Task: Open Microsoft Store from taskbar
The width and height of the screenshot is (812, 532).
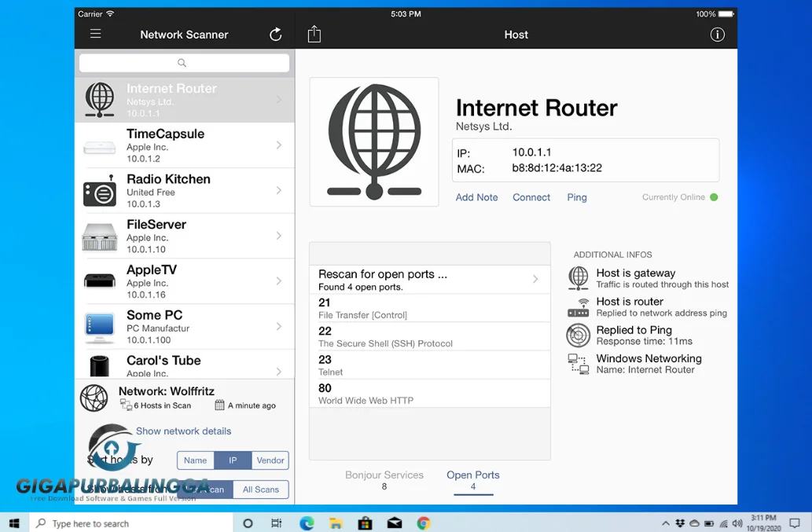Action: pos(365,523)
